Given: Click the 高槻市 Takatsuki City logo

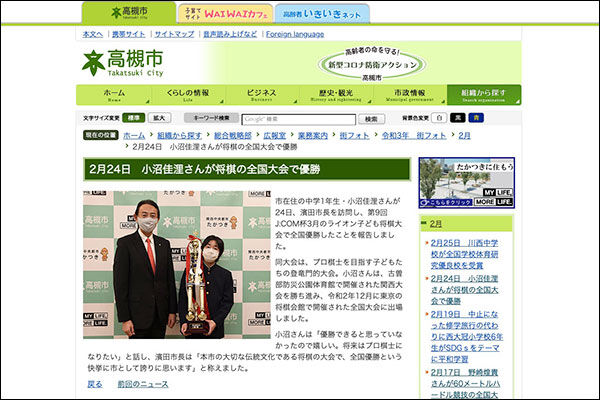Looking at the screenshot, I should (x=123, y=62).
